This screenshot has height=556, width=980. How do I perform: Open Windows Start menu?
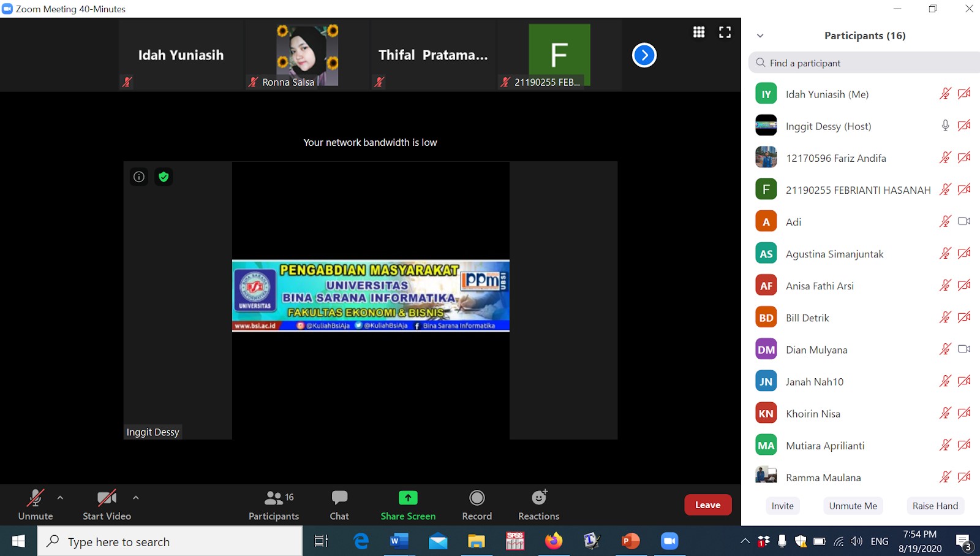click(x=18, y=541)
